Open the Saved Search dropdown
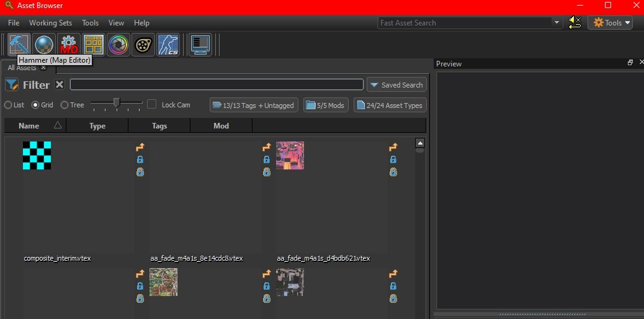The height and width of the screenshot is (319, 644). point(396,85)
